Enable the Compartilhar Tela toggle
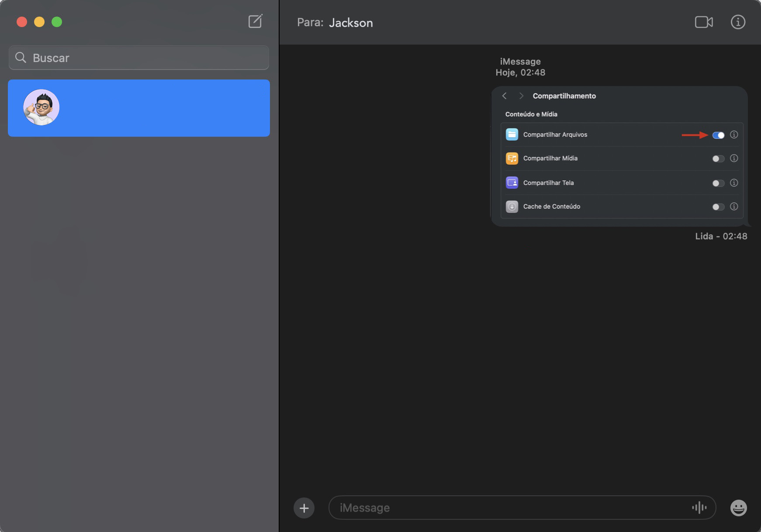This screenshot has height=532, width=761. (x=718, y=183)
